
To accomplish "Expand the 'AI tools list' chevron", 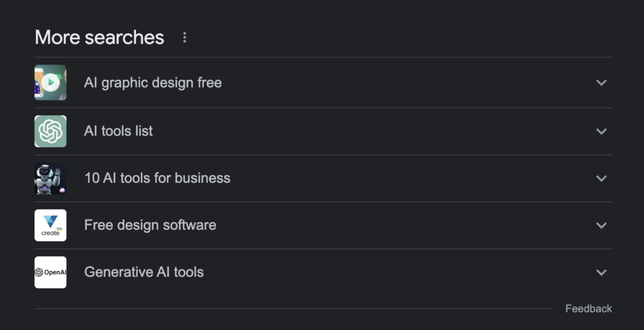I will pyautogui.click(x=601, y=131).
